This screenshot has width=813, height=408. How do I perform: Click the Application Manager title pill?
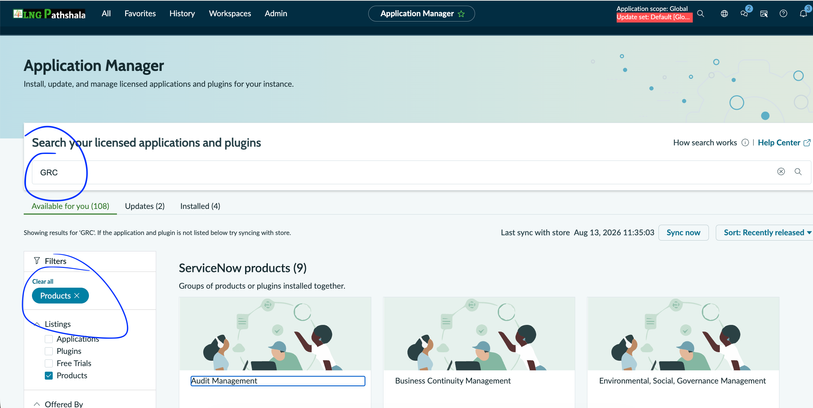click(x=422, y=14)
